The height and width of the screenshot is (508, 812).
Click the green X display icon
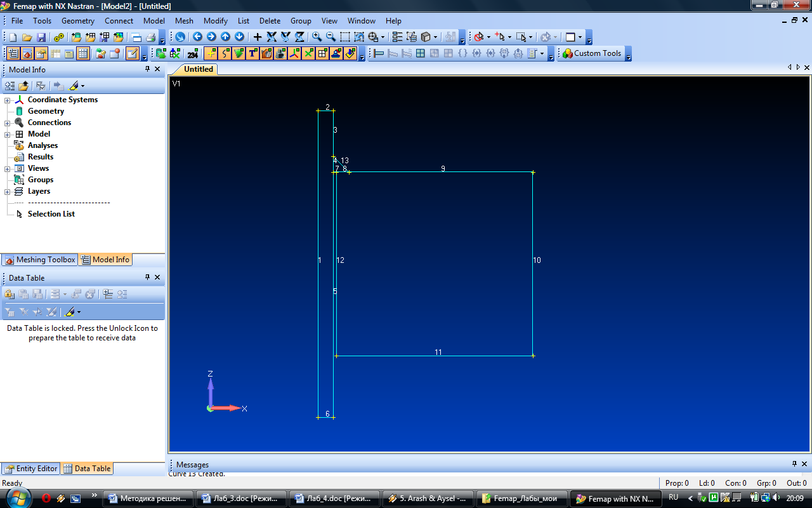pyautogui.click(x=308, y=54)
